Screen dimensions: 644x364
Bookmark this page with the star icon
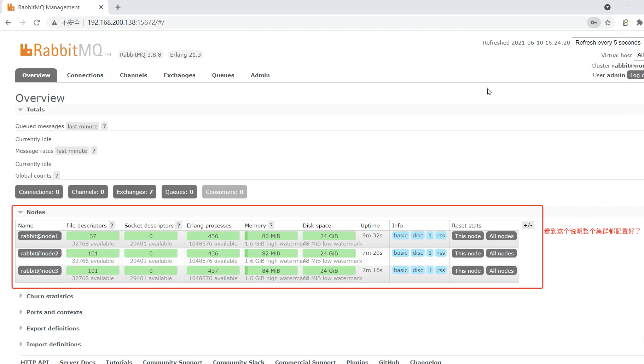tap(608, 23)
